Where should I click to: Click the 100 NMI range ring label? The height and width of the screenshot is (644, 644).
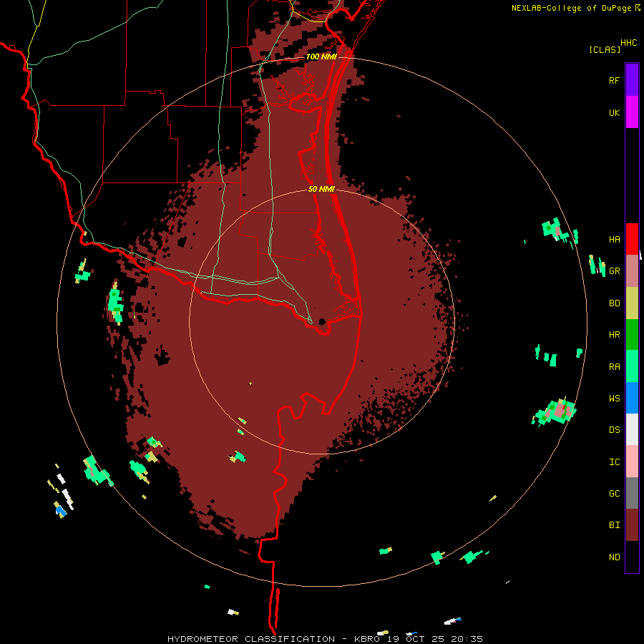click(x=321, y=57)
